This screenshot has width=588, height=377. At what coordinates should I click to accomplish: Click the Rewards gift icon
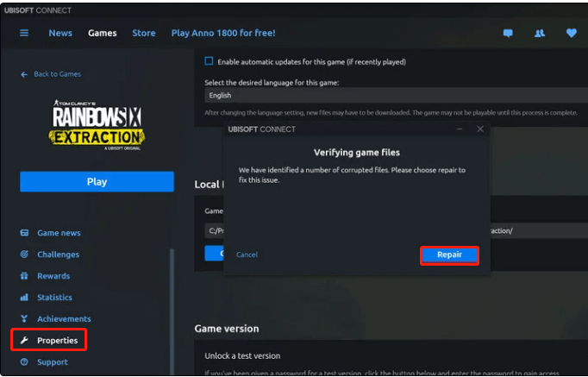(24, 276)
